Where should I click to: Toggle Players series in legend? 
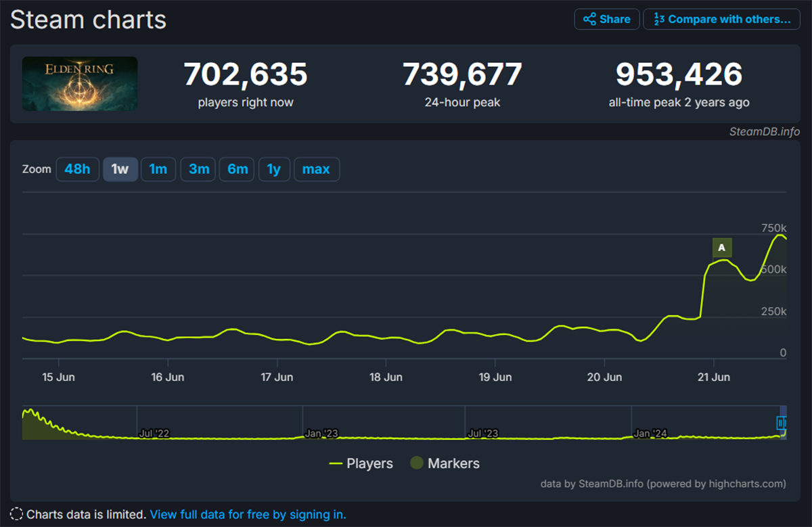click(x=361, y=463)
